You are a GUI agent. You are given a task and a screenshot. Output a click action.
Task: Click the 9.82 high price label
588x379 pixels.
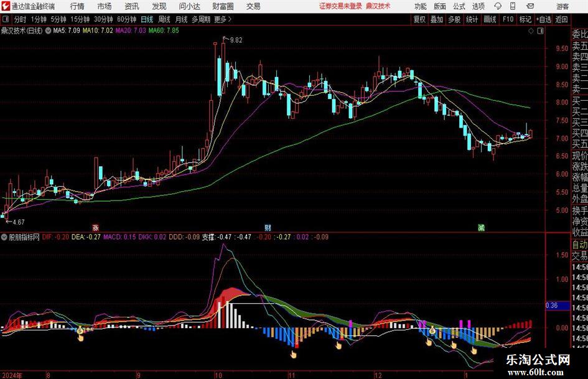(236, 40)
